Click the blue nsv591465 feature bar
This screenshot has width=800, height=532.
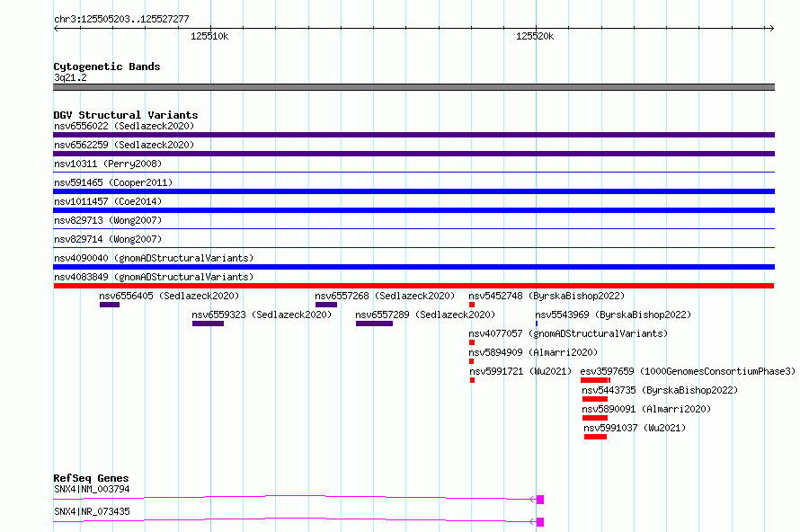[x=413, y=191]
